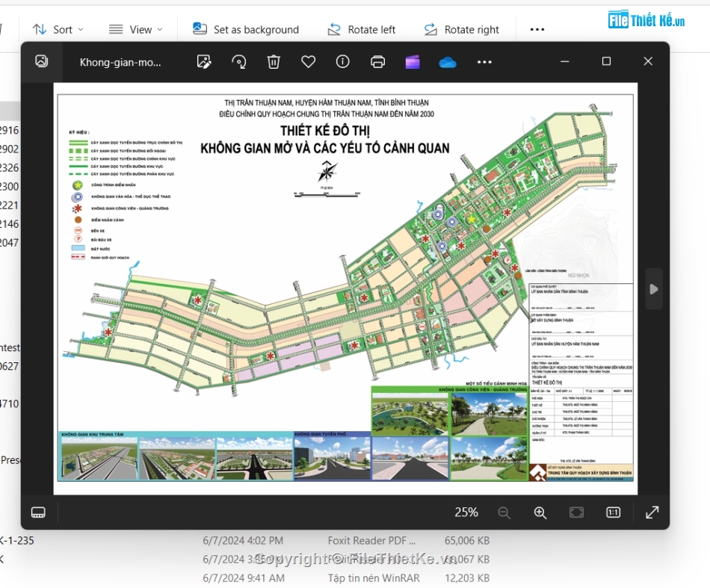Click Rotate left in File Explorer toolbar
This screenshot has width=710, height=588.
[361, 30]
